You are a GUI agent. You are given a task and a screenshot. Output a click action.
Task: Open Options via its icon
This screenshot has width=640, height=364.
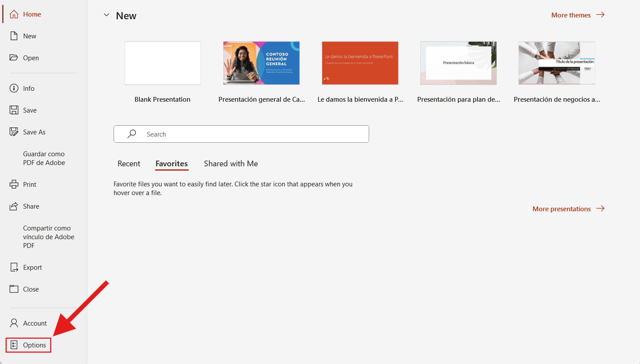click(x=14, y=345)
